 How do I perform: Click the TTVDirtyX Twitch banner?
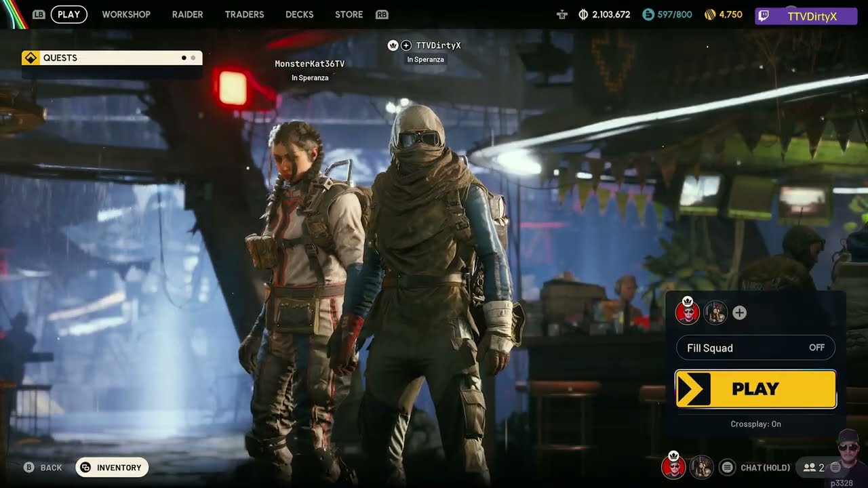[x=806, y=16]
